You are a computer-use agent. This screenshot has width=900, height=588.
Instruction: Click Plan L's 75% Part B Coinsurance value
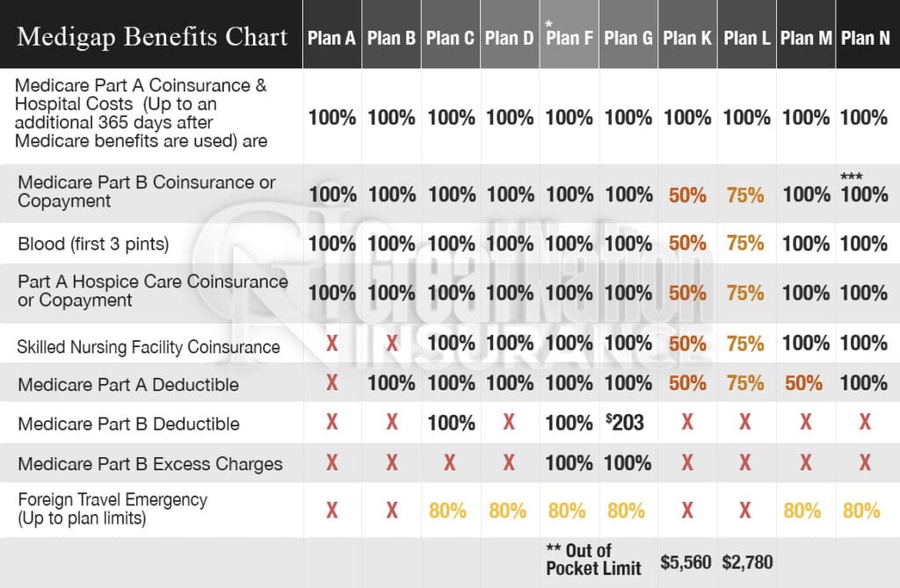[745, 195]
